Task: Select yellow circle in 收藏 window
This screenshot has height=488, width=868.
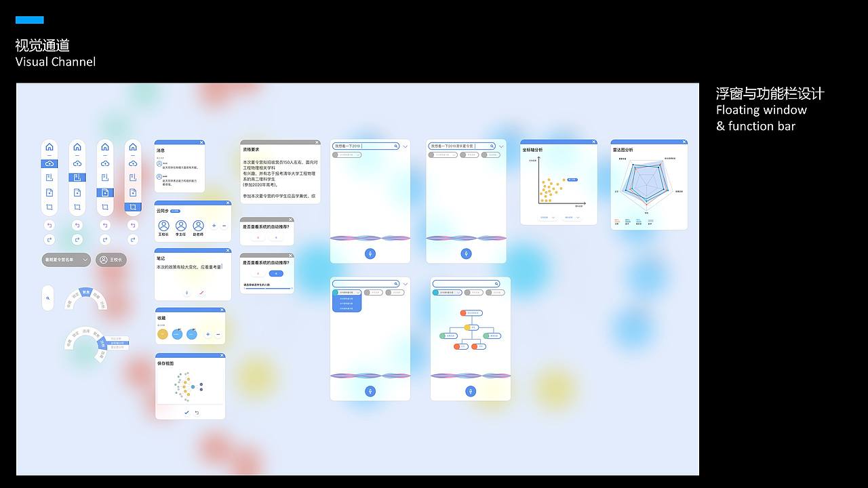Action: click(x=163, y=334)
